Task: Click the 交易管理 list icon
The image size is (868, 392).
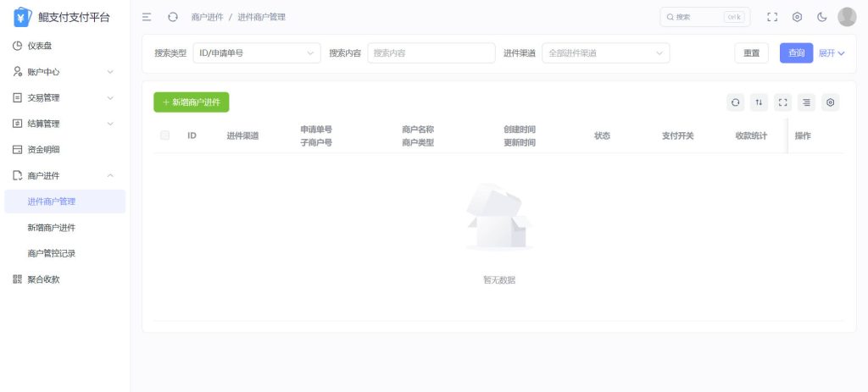Action: tap(17, 98)
